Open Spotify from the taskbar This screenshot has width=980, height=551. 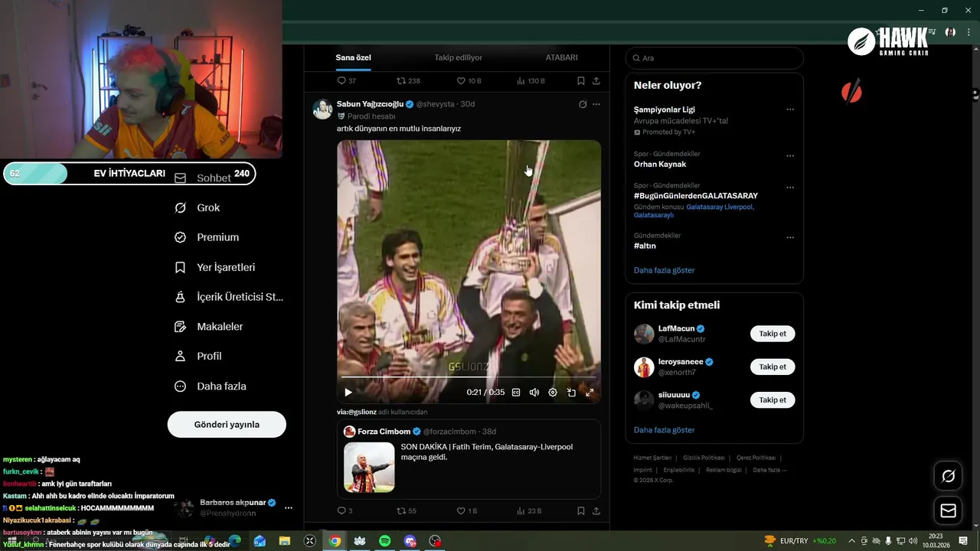pos(385,541)
